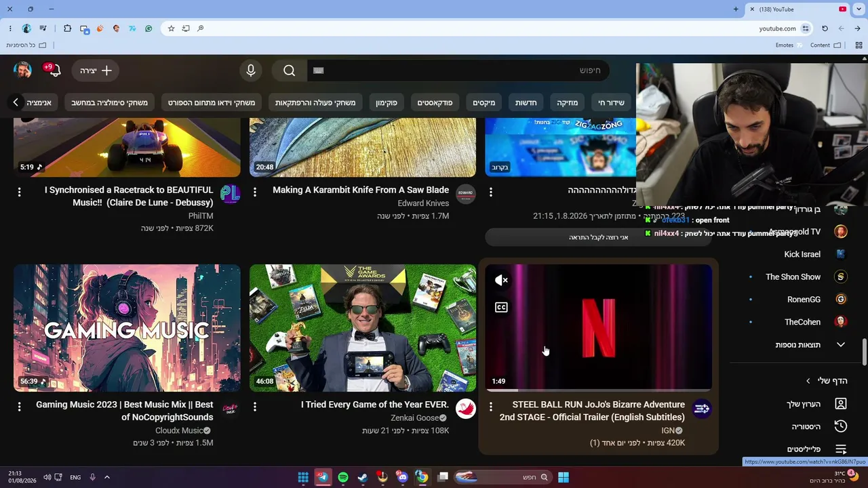Select the מיקסים (Mixes) filter chip

tap(484, 103)
